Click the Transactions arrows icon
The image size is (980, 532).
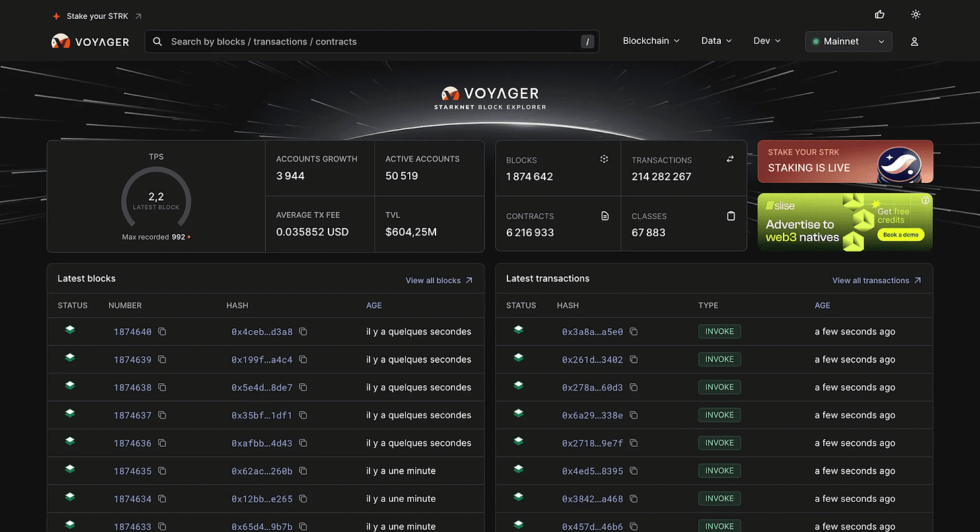[x=730, y=159]
